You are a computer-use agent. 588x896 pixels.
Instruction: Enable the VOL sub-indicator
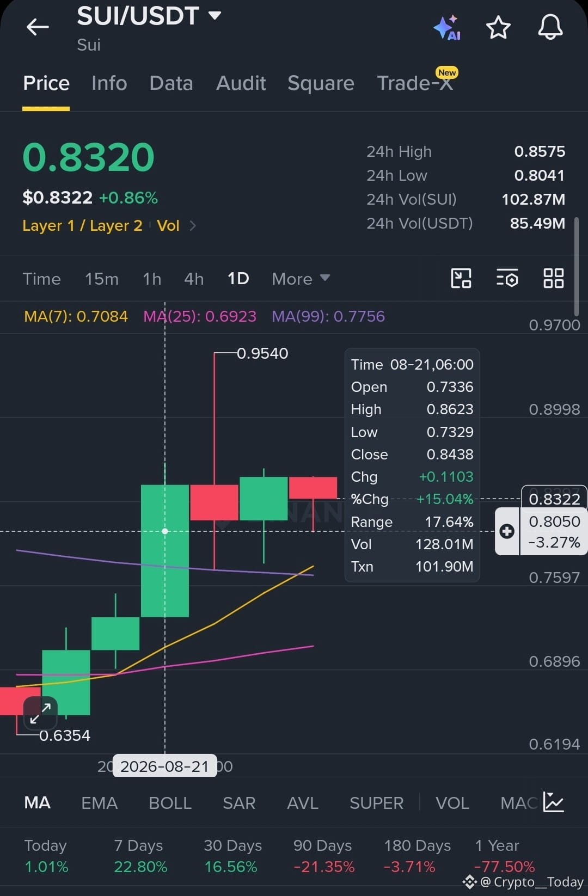pos(452,802)
